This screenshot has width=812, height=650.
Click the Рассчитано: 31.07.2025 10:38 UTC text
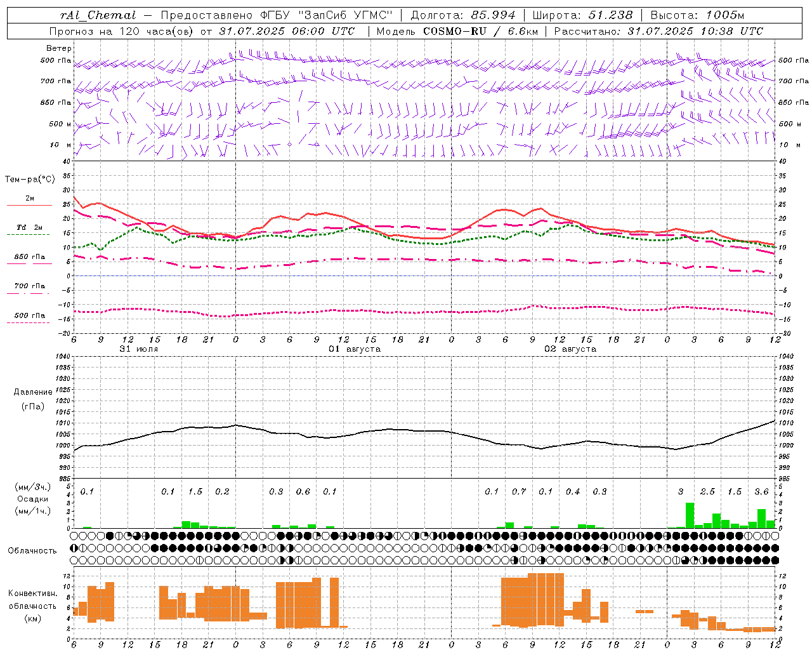658,31
